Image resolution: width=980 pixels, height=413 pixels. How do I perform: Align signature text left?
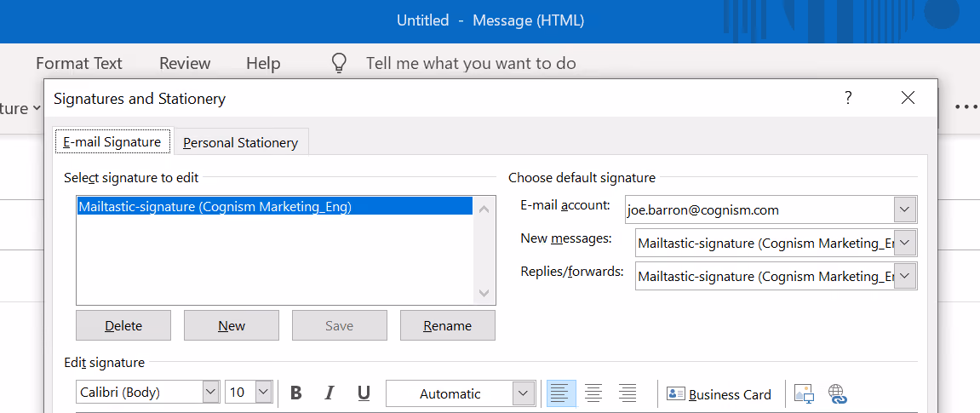(560, 393)
